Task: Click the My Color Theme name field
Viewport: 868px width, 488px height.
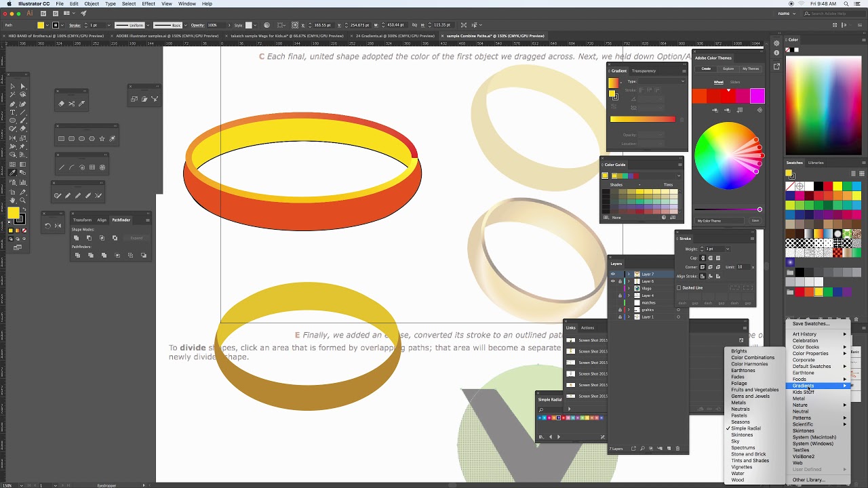Action: [x=721, y=221]
